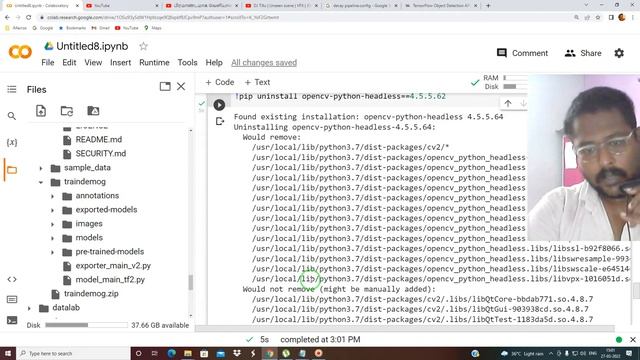Image resolution: width=640 pixels, height=360 pixels.
Task: Expand the models folder
Action: (x=52, y=238)
